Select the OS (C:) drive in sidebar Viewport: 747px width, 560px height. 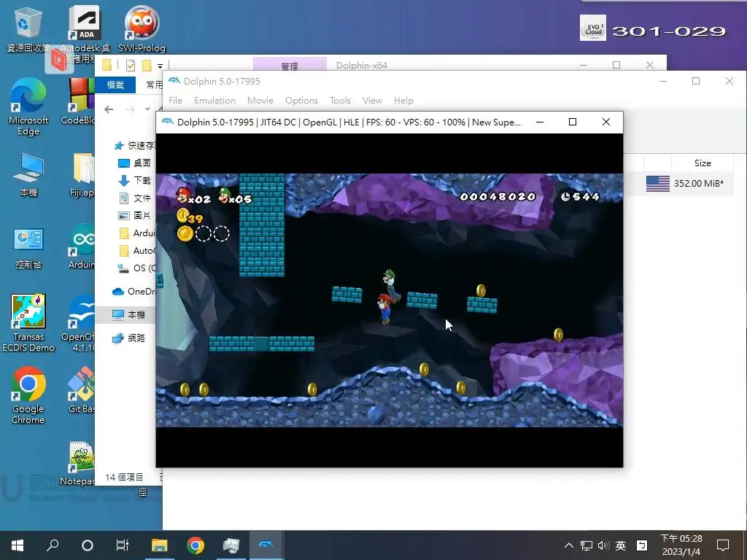(x=136, y=268)
